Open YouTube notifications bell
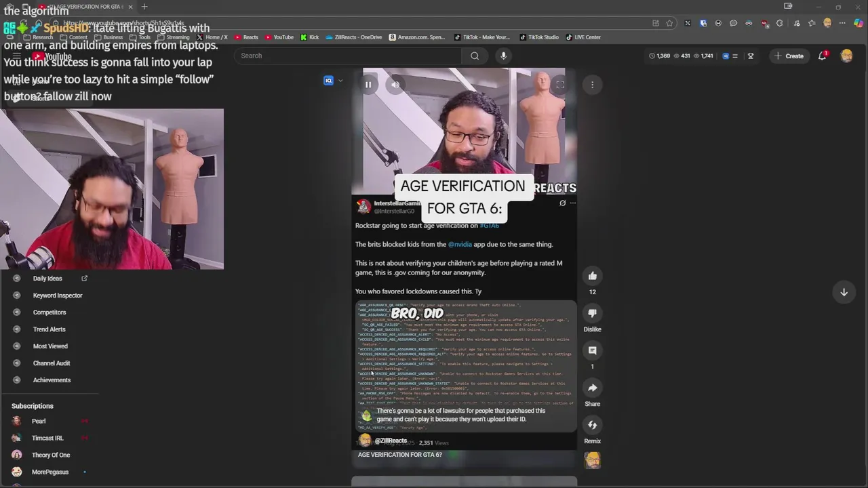 [823, 56]
